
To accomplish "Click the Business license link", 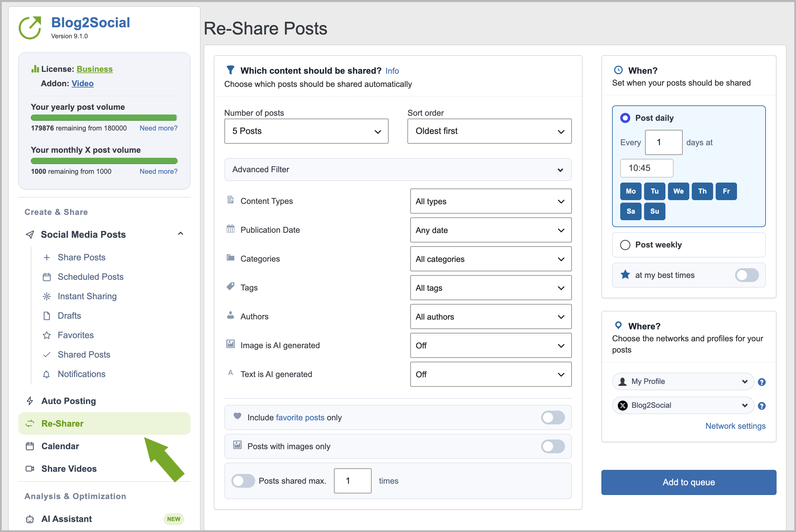I will (95, 69).
